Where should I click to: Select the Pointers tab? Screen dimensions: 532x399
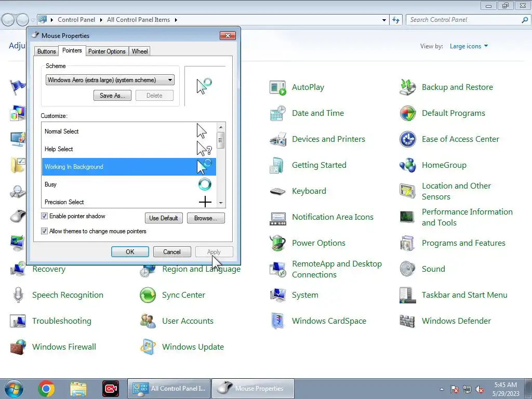click(72, 50)
